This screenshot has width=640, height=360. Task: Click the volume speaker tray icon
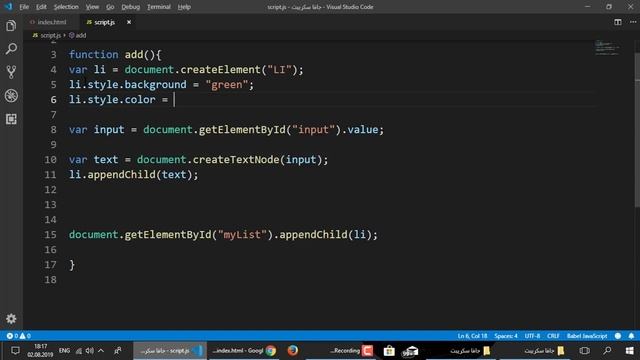(x=89, y=351)
